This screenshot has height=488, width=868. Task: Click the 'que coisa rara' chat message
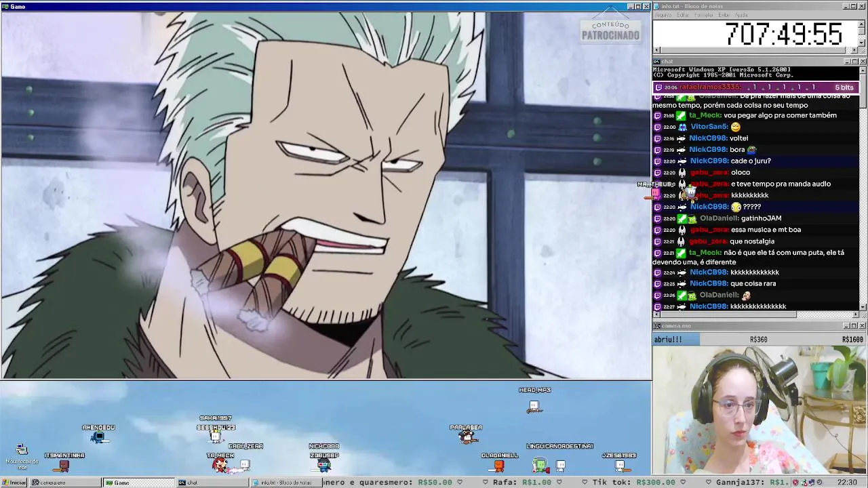tap(753, 284)
